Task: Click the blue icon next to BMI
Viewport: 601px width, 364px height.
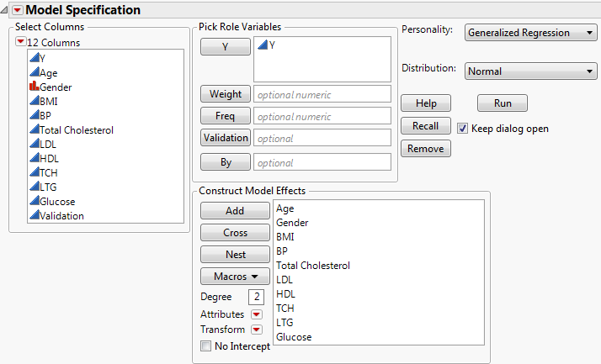Action: [34, 101]
